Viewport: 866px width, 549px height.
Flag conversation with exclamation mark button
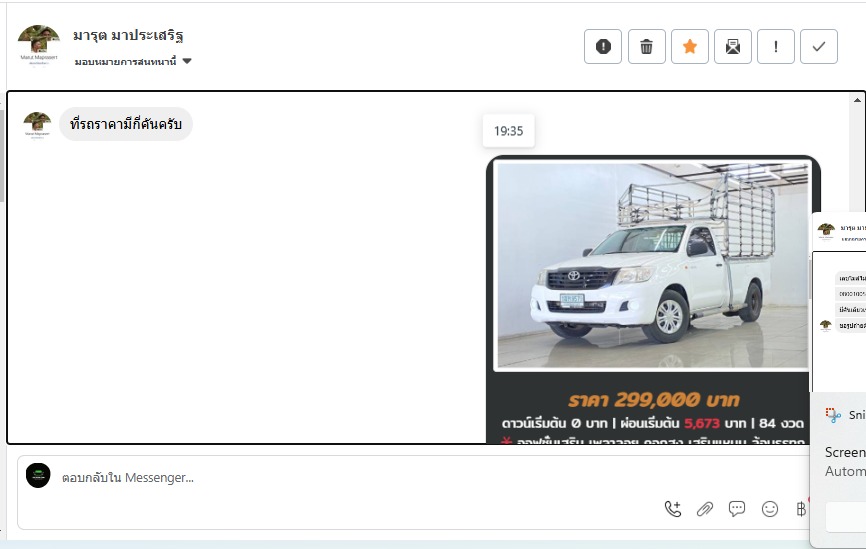point(775,46)
